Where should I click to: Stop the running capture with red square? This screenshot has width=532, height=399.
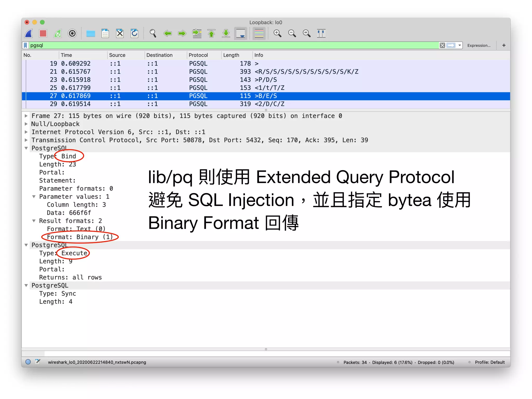(43, 34)
